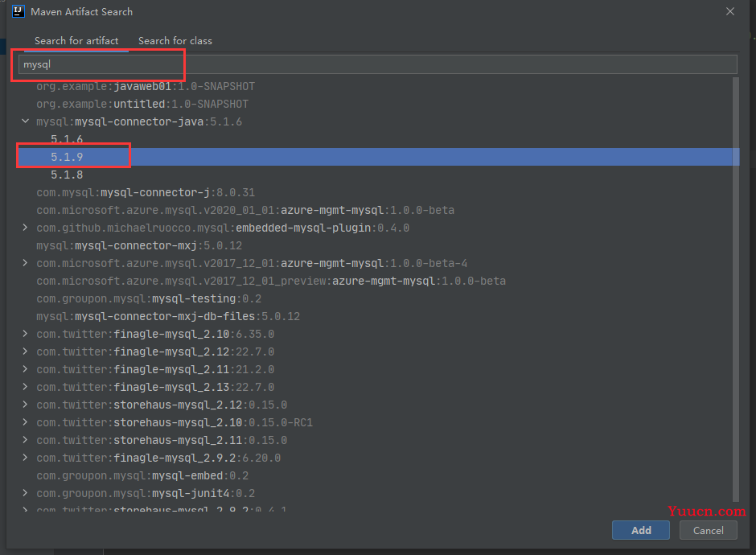Expand finagle-mysql_2.13:22.7.0 node
This screenshot has height=555, width=756.
click(25, 387)
